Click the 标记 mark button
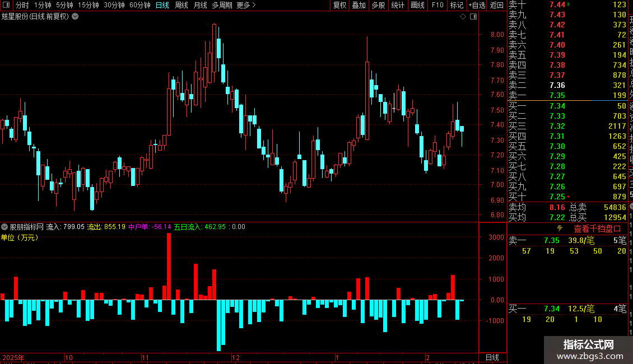 tap(457, 5)
